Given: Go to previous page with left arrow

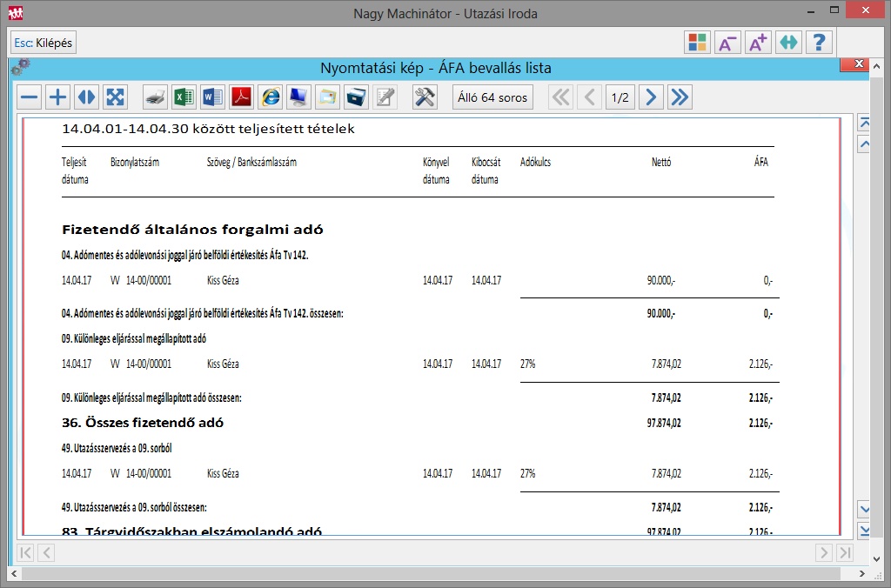Looking at the screenshot, I should pos(590,97).
